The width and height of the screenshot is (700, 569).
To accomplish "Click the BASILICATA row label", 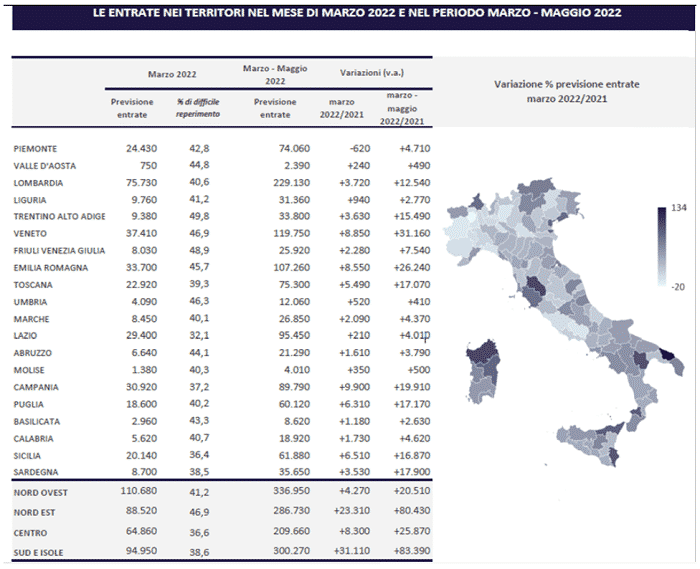I will click(x=37, y=422).
